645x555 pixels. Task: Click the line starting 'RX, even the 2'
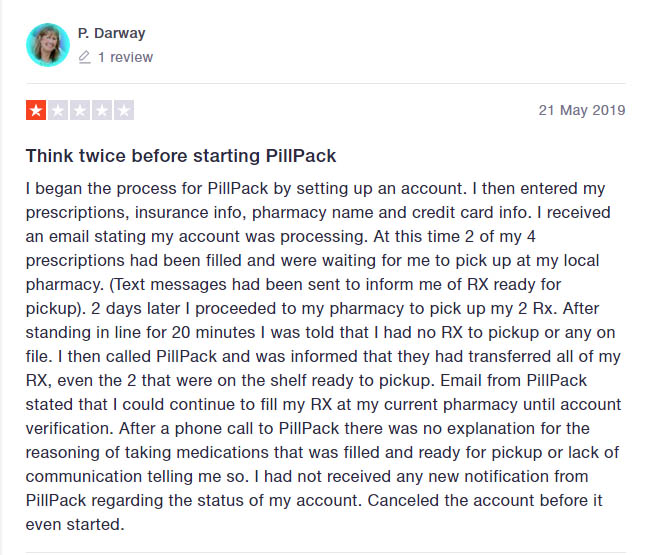click(x=306, y=381)
